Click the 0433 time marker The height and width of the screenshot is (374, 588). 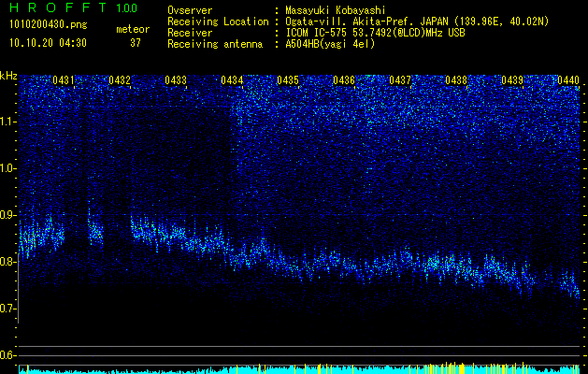click(176, 80)
